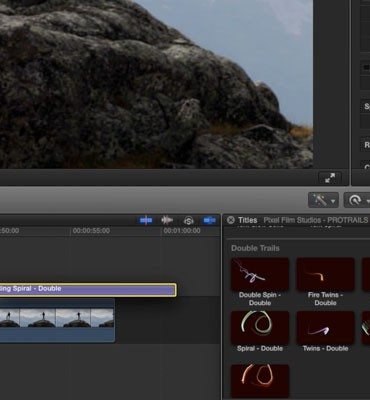Click Pixel Film Studios - PROTRAILS category

pyautogui.click(x=316, y=220)
